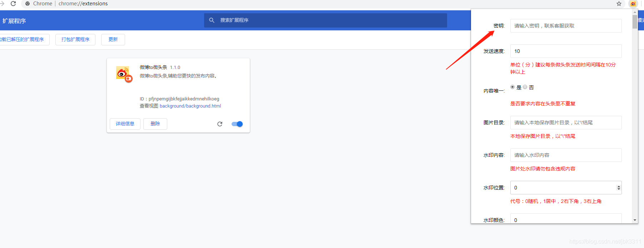Click the 详细信息 button
This screenshot has width=644, height=248.
(125, 124)
